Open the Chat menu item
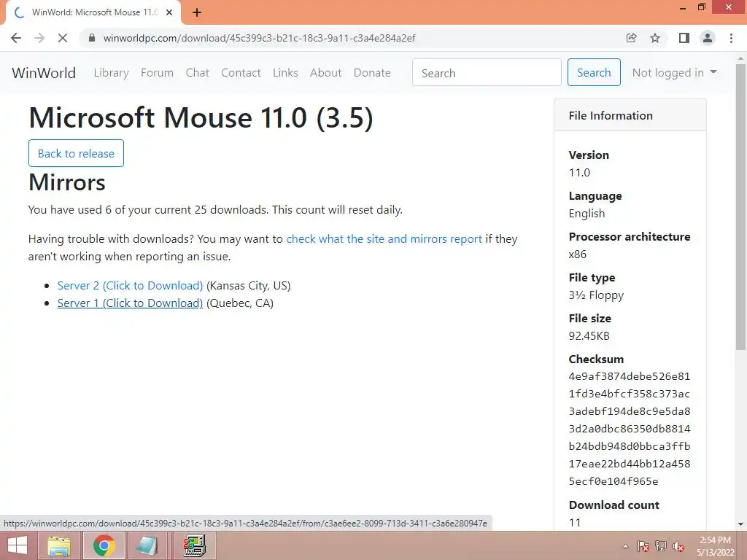The width and height of the screenshot is (747, 560). pyautogui.click(x=197, y=73)
